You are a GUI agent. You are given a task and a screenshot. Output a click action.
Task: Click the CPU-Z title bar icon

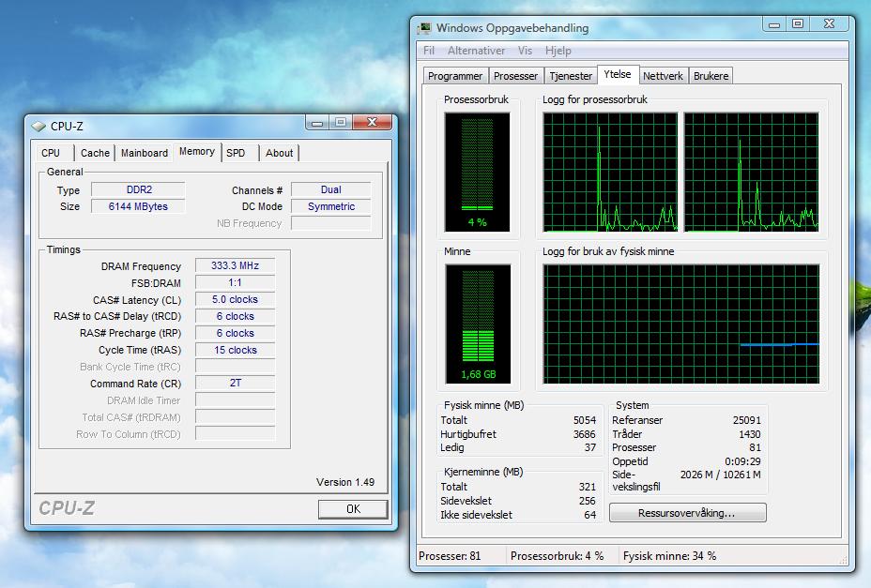point(38,127)
